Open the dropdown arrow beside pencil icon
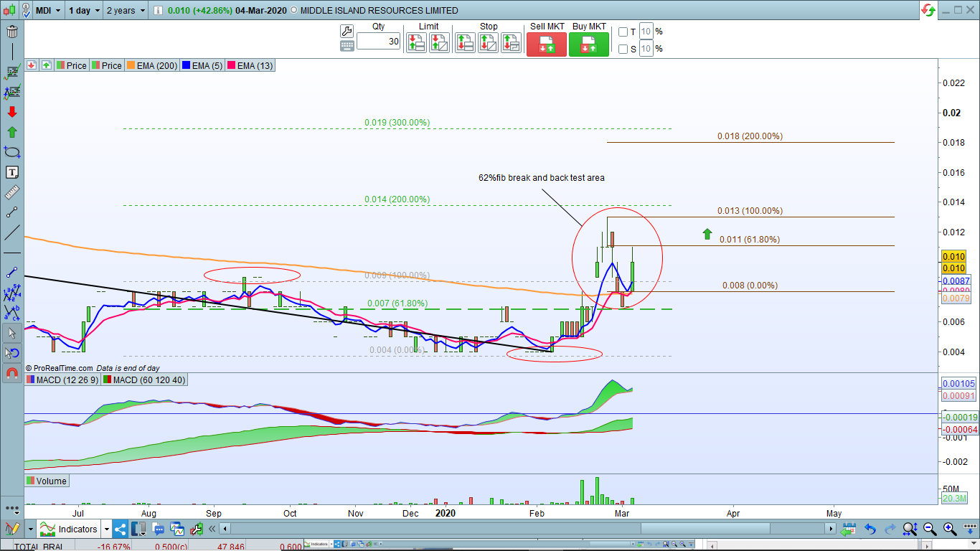The height and width of the screenshot is (551, 980). coord(30,529)
